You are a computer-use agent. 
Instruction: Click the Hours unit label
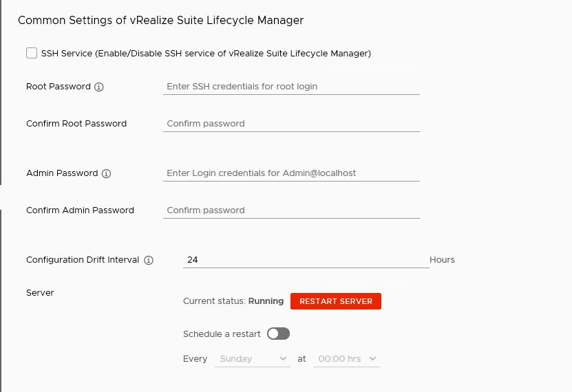[x=442, y=260]
